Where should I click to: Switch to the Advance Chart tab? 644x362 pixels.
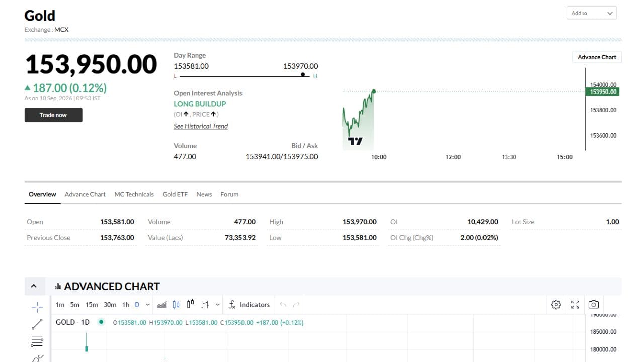click(85, 194)
